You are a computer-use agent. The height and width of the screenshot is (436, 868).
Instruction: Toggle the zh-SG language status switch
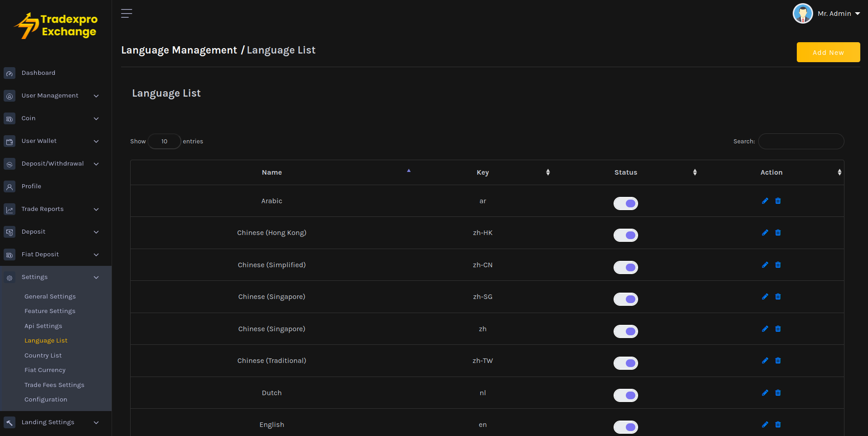[x=625, y=299]
